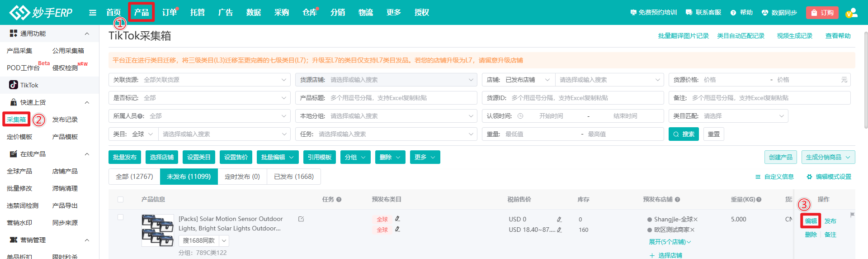This screenshot has height=259, width=868.
Task: Switch to 定时发布 (0) tab
Action: pos(242,177)
